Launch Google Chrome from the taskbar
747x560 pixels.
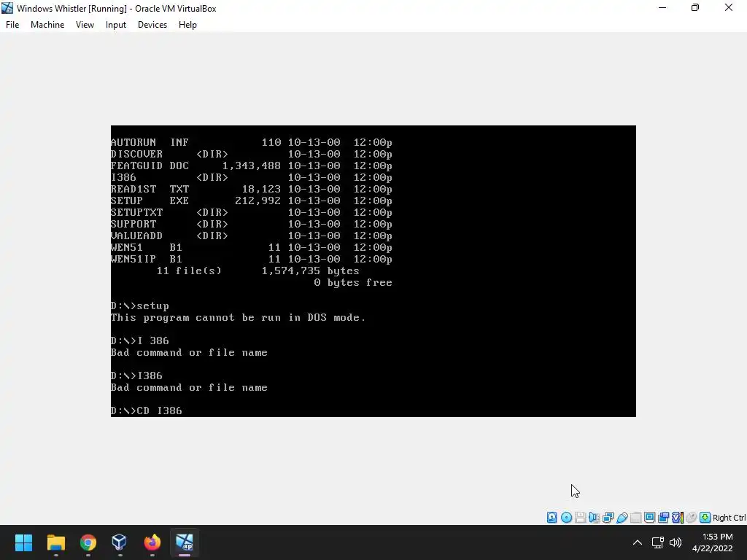click(88, 542)
